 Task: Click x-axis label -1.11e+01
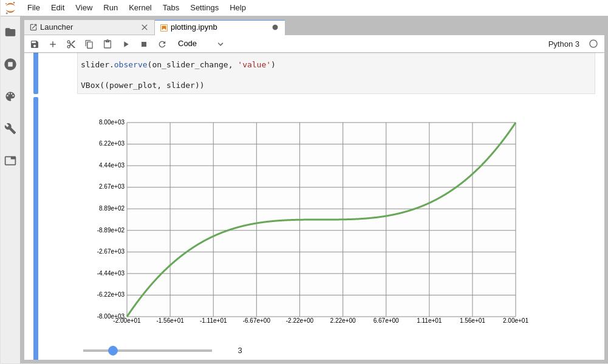tap(213, 321)
